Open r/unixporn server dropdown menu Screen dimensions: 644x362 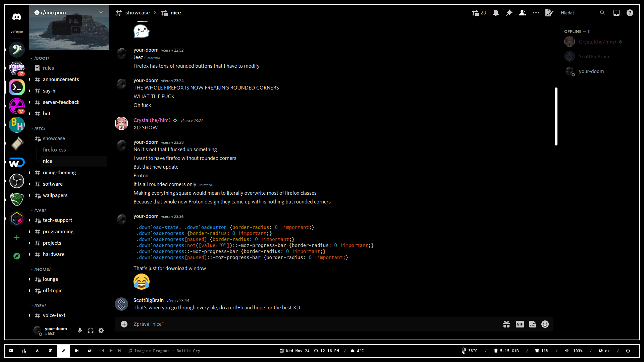tap(101, 13)
